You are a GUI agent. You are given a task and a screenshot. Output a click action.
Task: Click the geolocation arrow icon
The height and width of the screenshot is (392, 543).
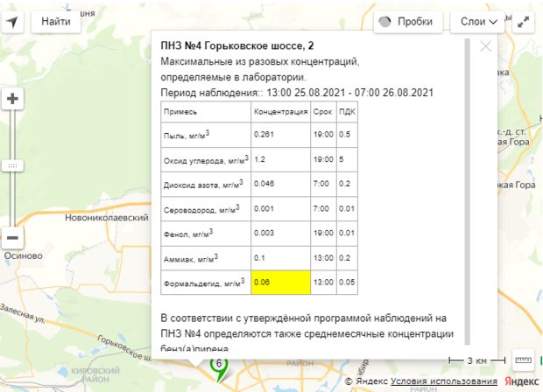coord(14,22)
